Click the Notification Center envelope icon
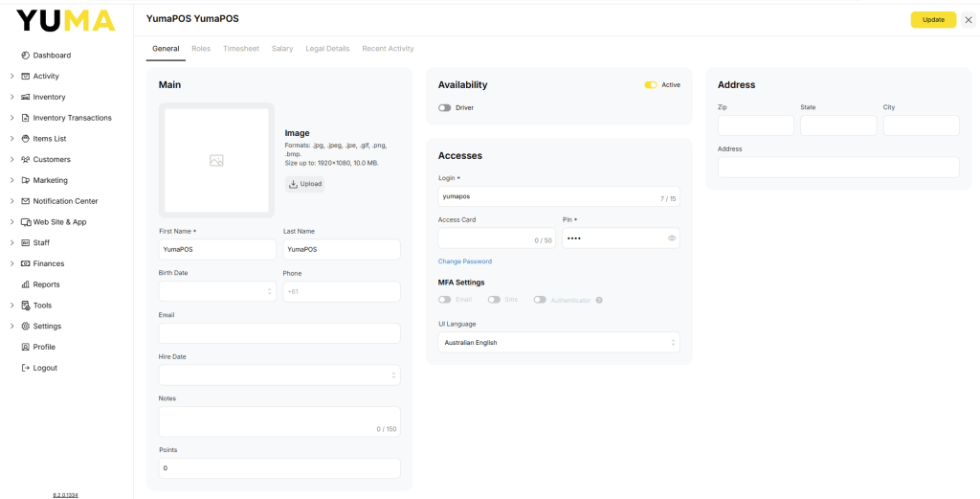The image size is (980, 499). [x=26, y=201]
